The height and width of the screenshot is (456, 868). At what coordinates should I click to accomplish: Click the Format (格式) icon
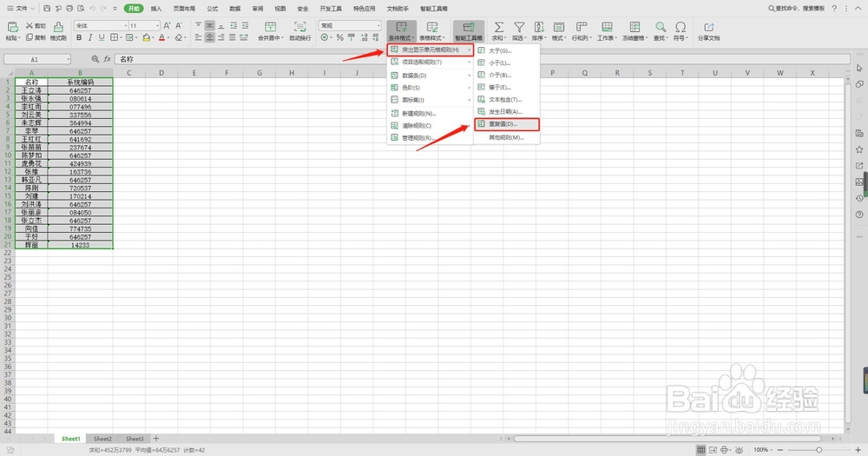point(559,27)
